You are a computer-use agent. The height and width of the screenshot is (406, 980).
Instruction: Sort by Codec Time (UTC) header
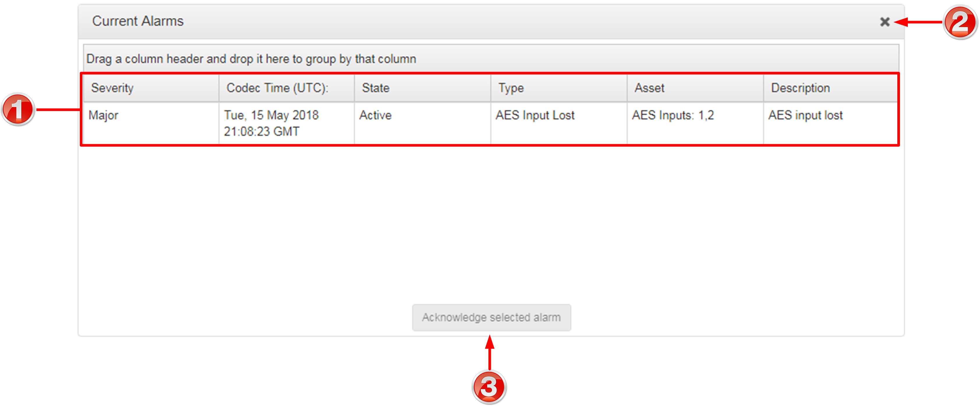tap(277, 88)
